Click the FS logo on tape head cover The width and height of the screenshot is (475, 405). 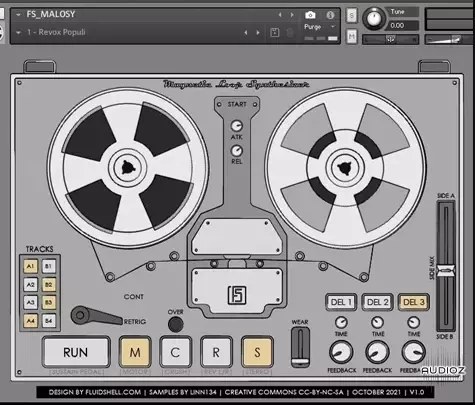[x=237, y=295]
